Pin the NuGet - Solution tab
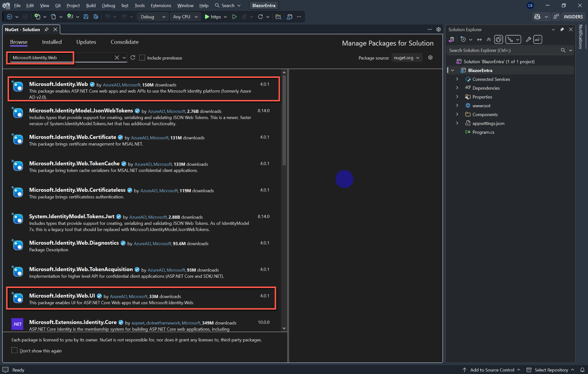588x374 pixels. 47,29
